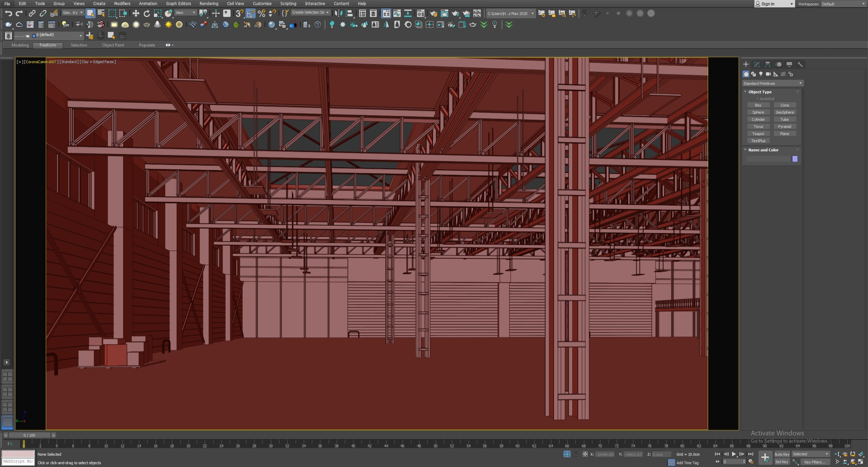Open the Time Configuration dialog
The image size is (868, 467).
tap(751, 462)
